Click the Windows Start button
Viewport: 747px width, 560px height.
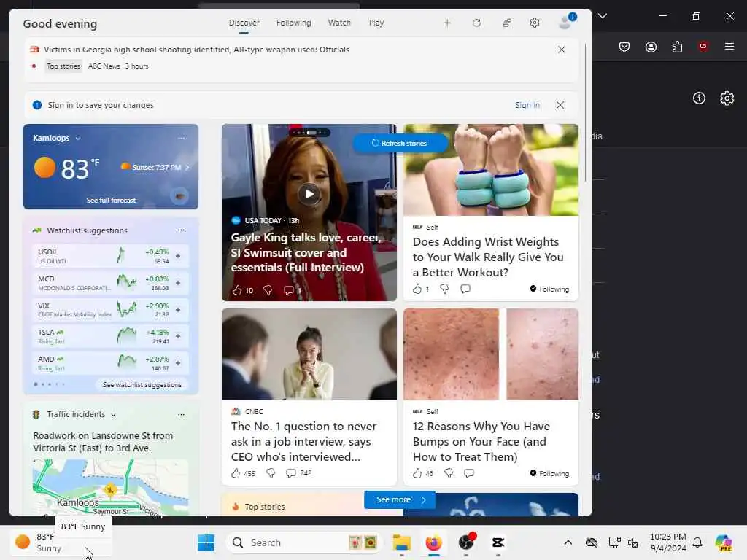coord(206,542)
